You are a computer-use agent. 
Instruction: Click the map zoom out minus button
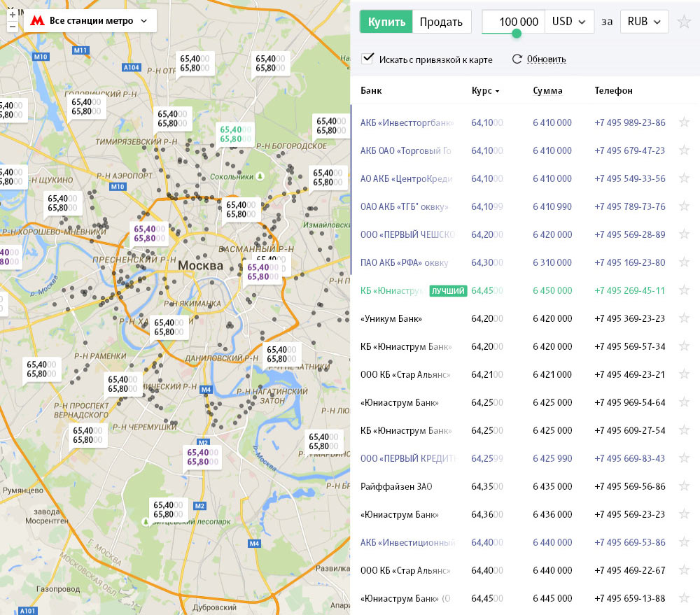coord(12,27)
